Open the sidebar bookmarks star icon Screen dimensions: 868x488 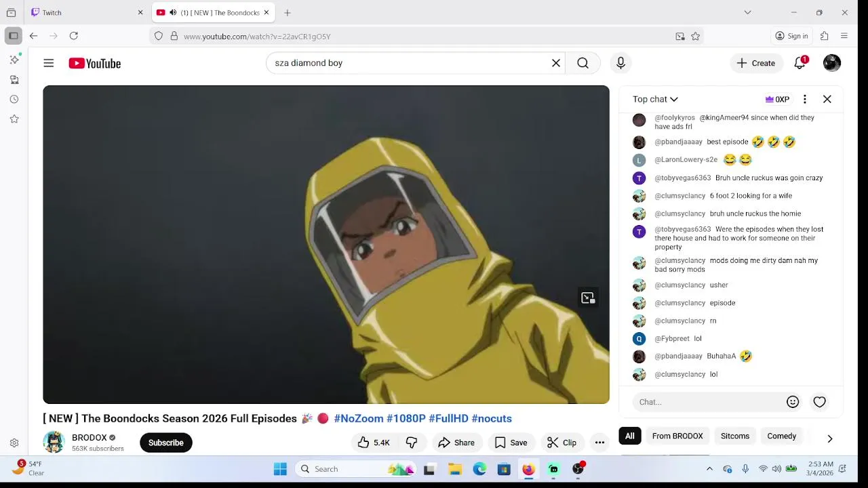pyautogui.click(x=14, y=119)
